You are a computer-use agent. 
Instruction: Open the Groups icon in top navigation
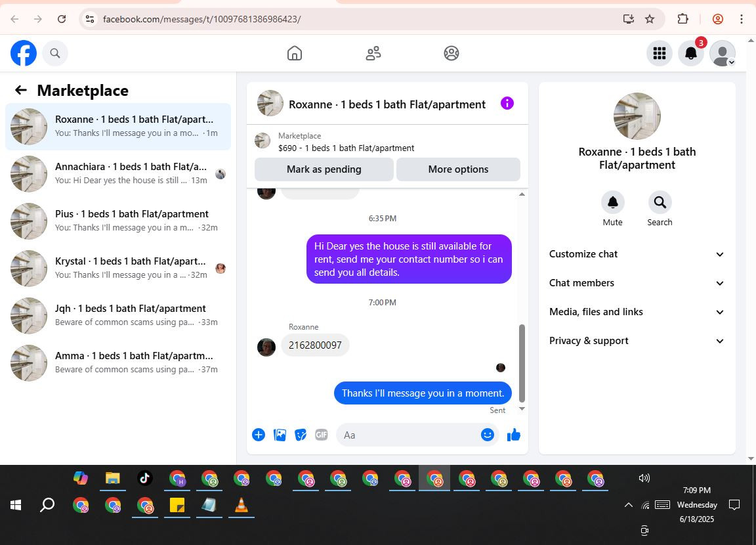(x=451, y=53)
